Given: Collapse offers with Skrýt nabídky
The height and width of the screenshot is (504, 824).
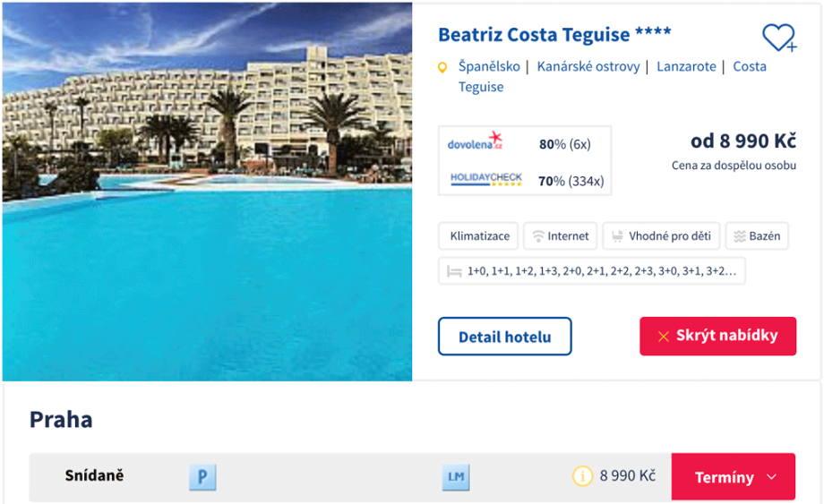Looking at the screenshot, I should pos(717,337).
